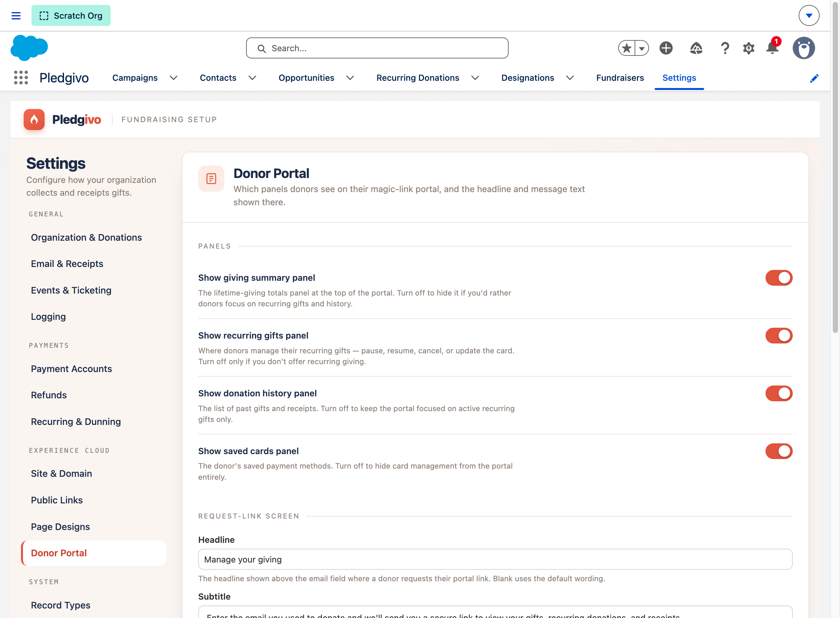The image size is (840, 618).
Task: Open Recurring & Dunning settings
Action: click(x=94, y=422)
